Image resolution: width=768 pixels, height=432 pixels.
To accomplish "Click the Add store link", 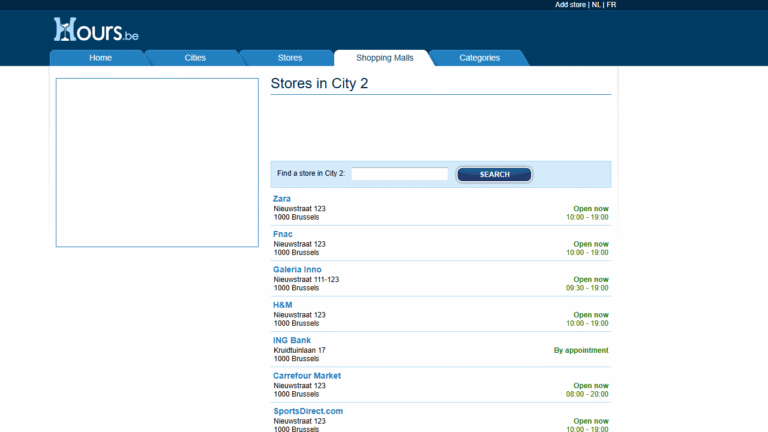I will (570, 5).
